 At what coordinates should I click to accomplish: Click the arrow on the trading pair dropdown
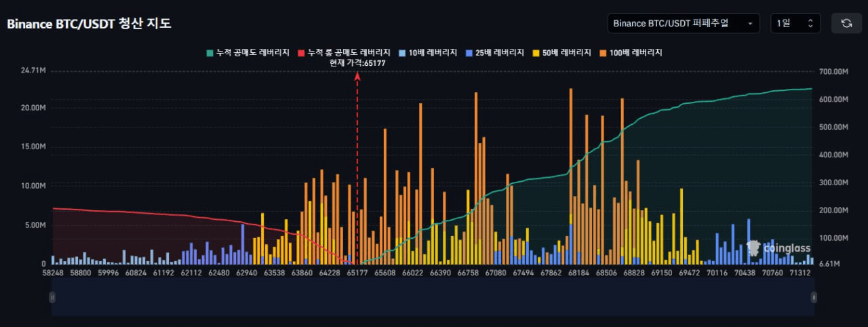(750, 23)
